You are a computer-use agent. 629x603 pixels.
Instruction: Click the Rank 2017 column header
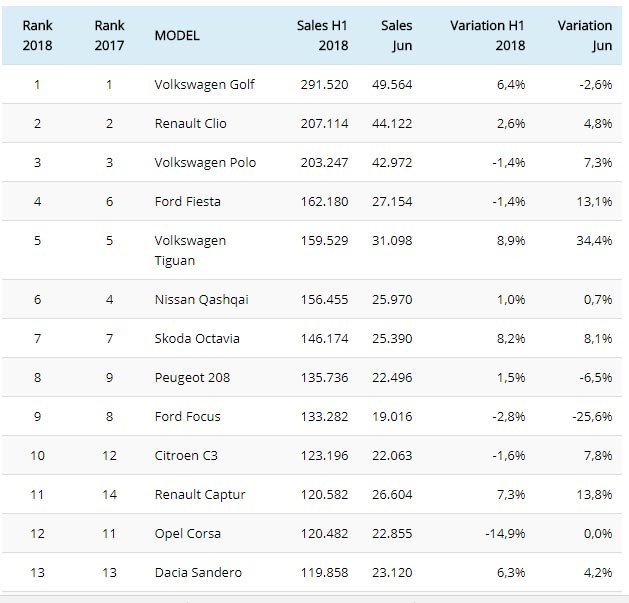(110, 35)
